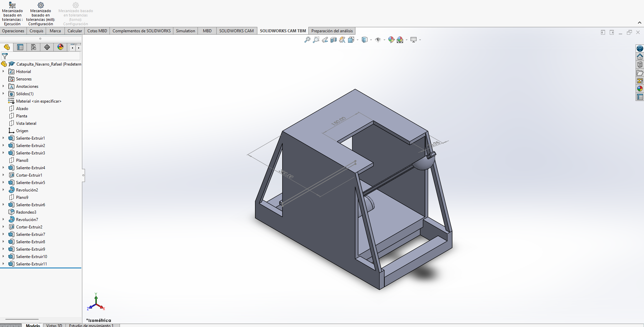Open Estudio de movimiento 1 tab

tap(91, 325)
